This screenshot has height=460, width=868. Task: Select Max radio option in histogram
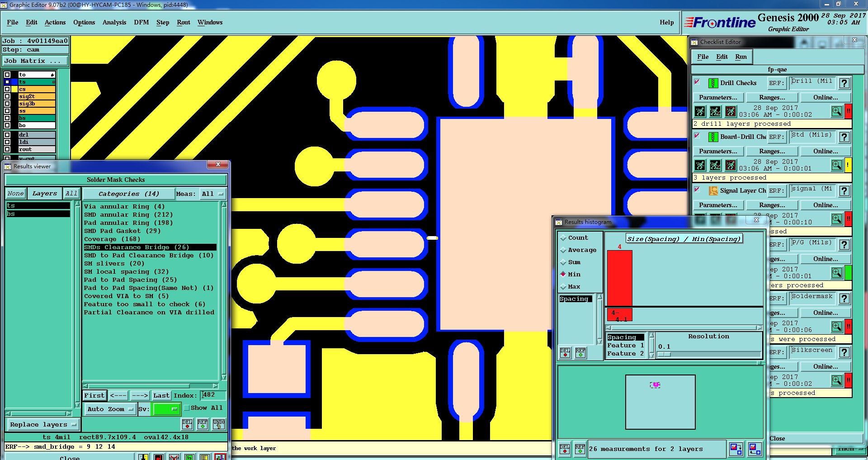563,286
